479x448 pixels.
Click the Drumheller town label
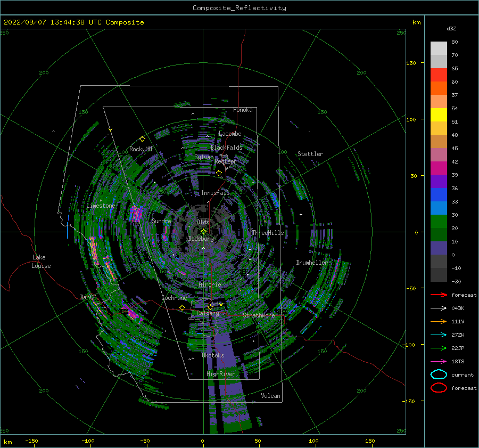click(312, 263)
